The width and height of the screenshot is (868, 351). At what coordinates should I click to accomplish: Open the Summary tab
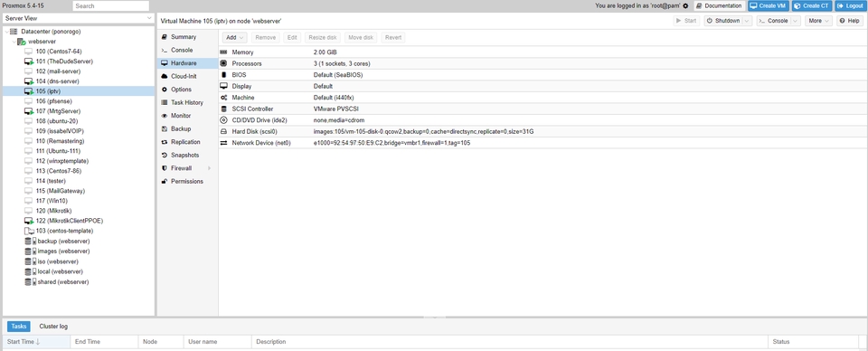[188, 37]
